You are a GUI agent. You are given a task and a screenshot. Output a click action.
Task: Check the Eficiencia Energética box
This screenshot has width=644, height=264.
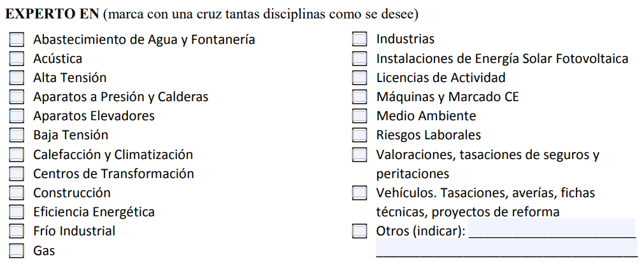point(17,212)
